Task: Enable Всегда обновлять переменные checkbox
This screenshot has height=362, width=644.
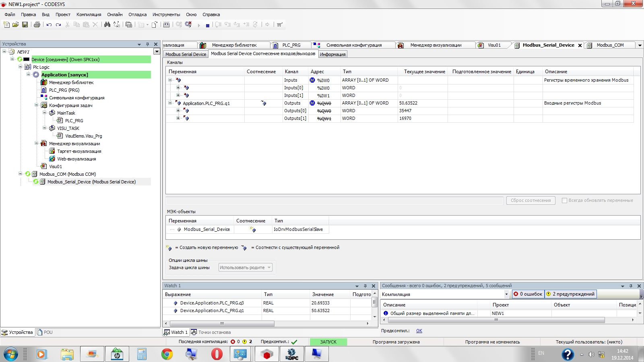Action: pyautogui.click(x=564, y=200)
